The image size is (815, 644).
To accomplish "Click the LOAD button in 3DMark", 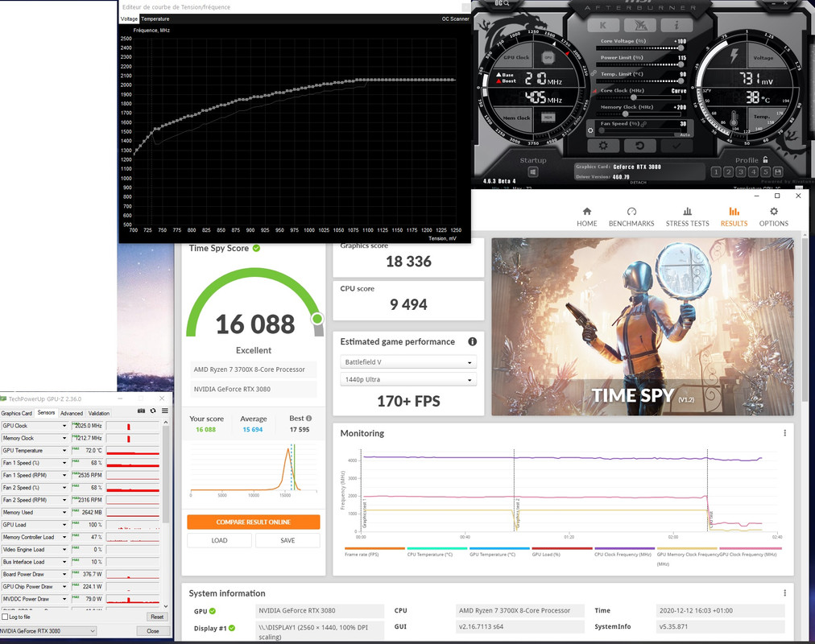I will 219,541.
